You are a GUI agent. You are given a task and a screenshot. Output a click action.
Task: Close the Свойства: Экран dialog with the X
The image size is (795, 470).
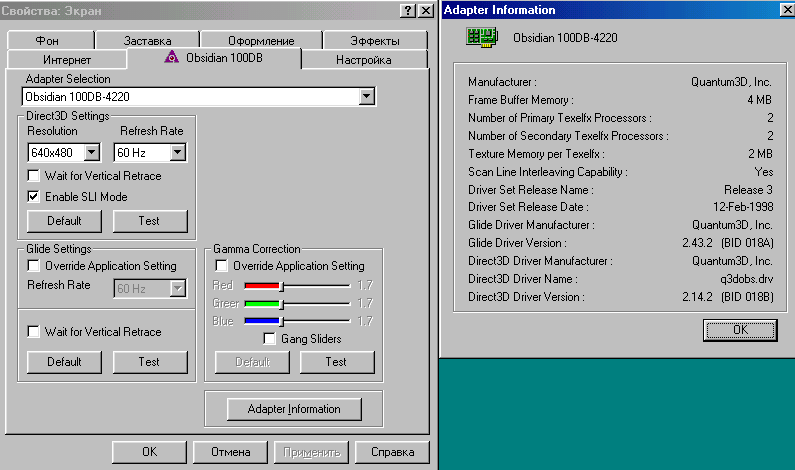(x=426, y=11)
